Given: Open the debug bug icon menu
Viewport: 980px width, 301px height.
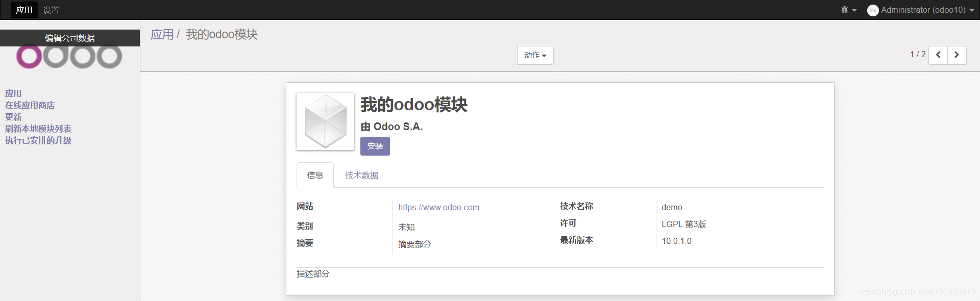Looking at the screenshot, I should click(x=849, y=10).
